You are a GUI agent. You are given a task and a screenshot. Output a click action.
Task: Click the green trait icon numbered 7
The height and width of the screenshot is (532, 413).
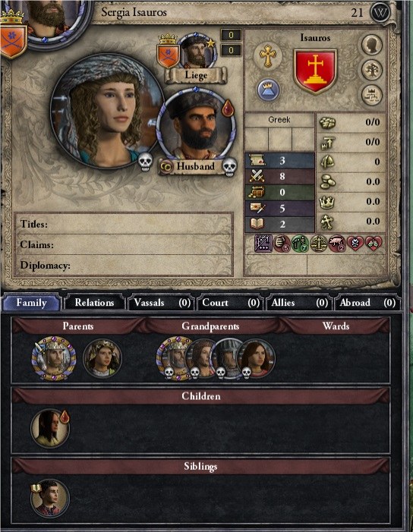coord(300,244)
